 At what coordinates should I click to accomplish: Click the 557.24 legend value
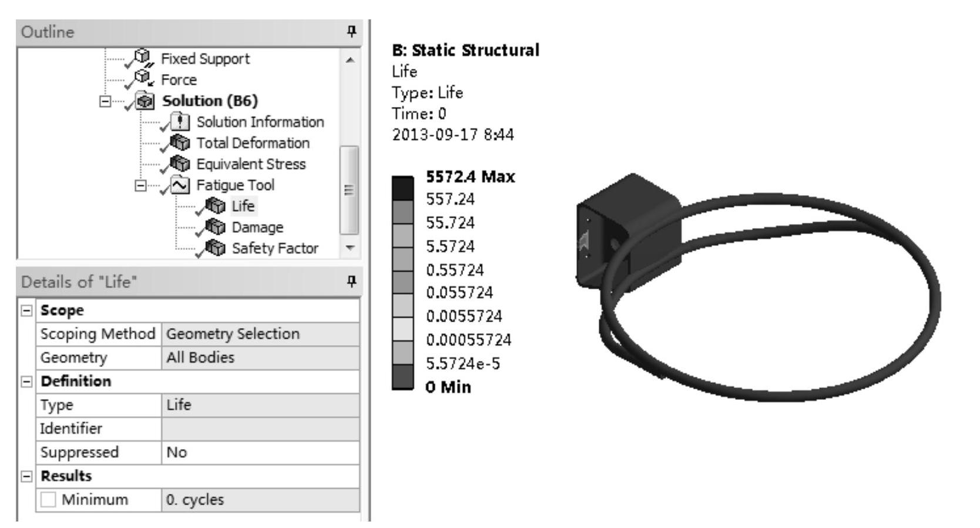[450, 199]
